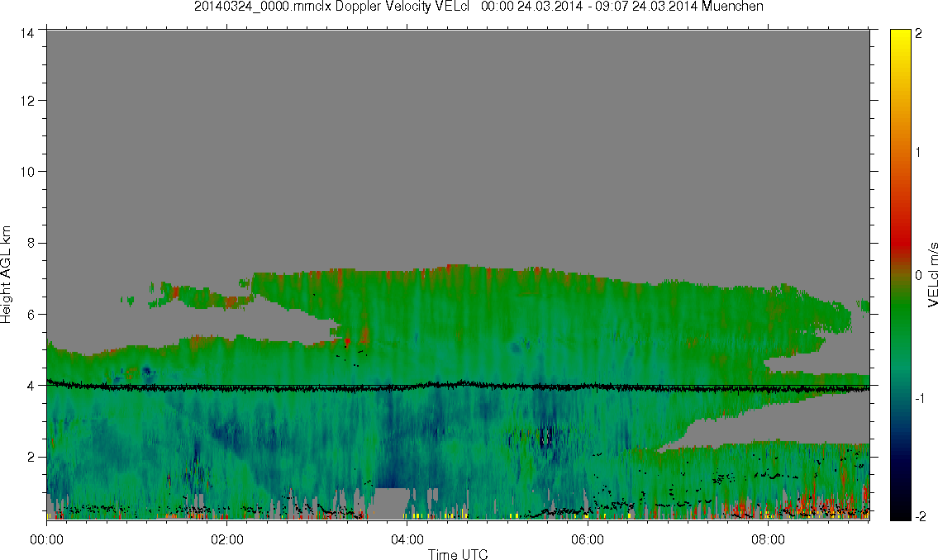938x560 pixels.
Task: Click the 'Height AGL km' y-axis label
Action: click(6, 274)
